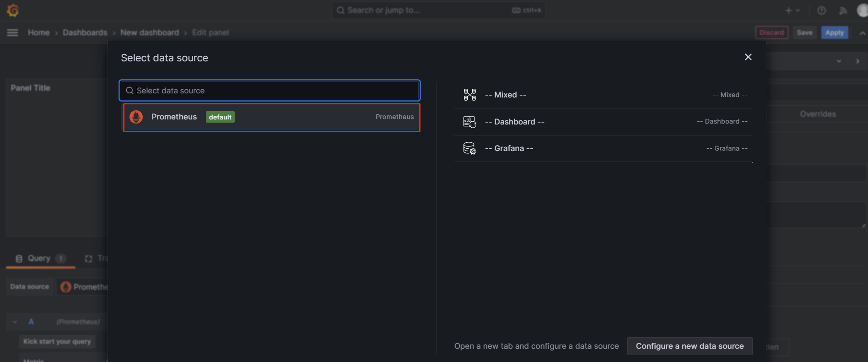Viewport: 868px width, 362px height.
Task: Click the Apply button
Action: point(835,32)
